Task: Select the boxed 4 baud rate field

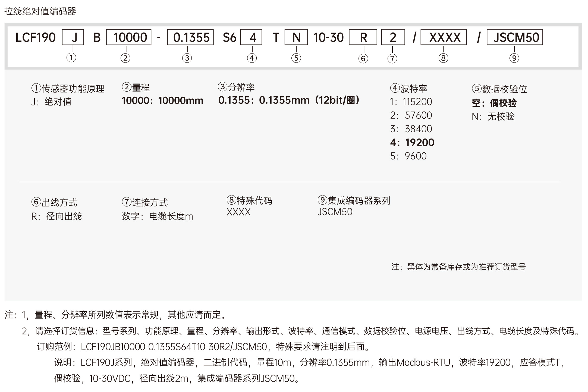Action: (251, 37)
